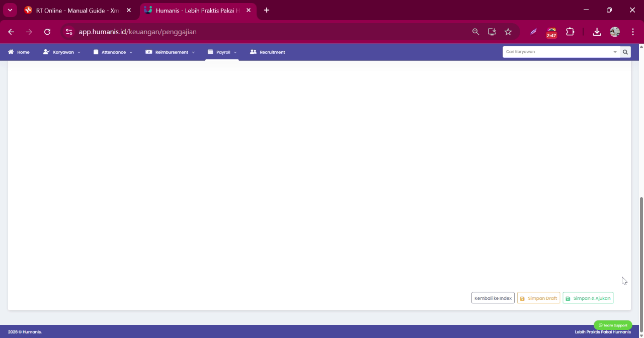Click the page vertical scrollbar thumb

pyautogui.click(x=641, y=264)
